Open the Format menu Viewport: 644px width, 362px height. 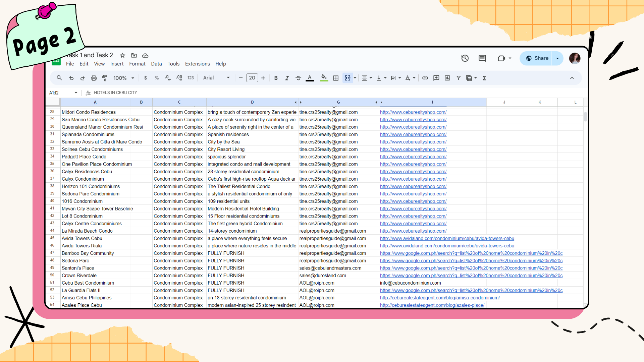point(137,64)
